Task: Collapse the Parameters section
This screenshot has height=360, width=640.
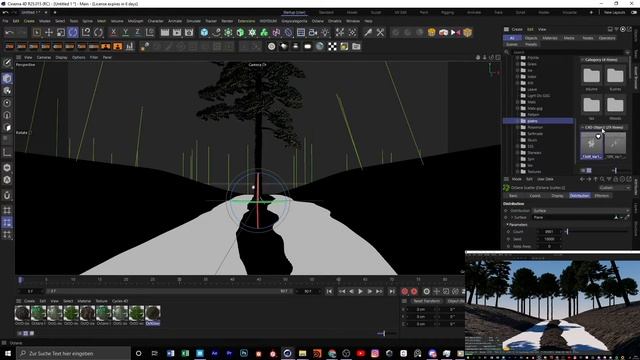Action: [x=507, y=224]
